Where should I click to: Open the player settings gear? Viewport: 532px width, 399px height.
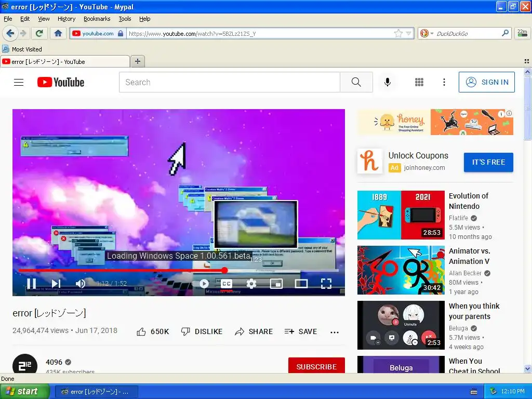[x=251, y=283]
